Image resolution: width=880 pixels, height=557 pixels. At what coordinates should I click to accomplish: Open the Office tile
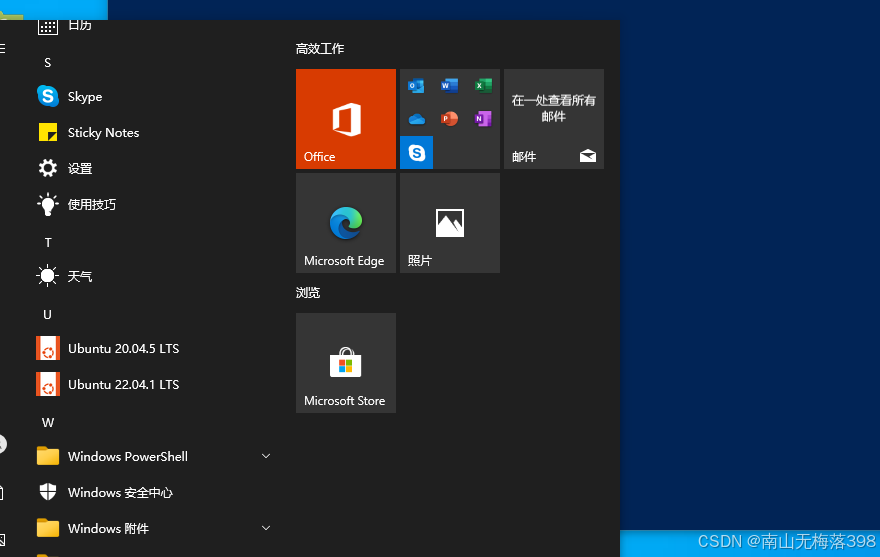[x=346, y=119]
